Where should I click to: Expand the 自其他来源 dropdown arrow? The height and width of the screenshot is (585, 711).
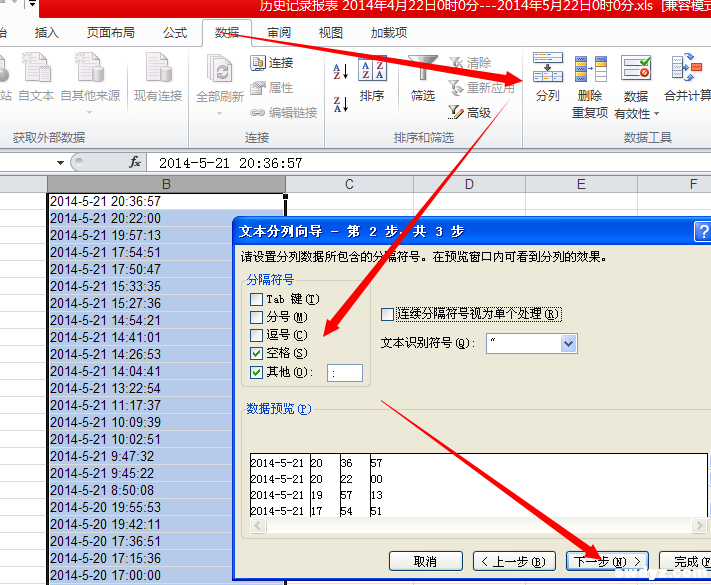89,113
